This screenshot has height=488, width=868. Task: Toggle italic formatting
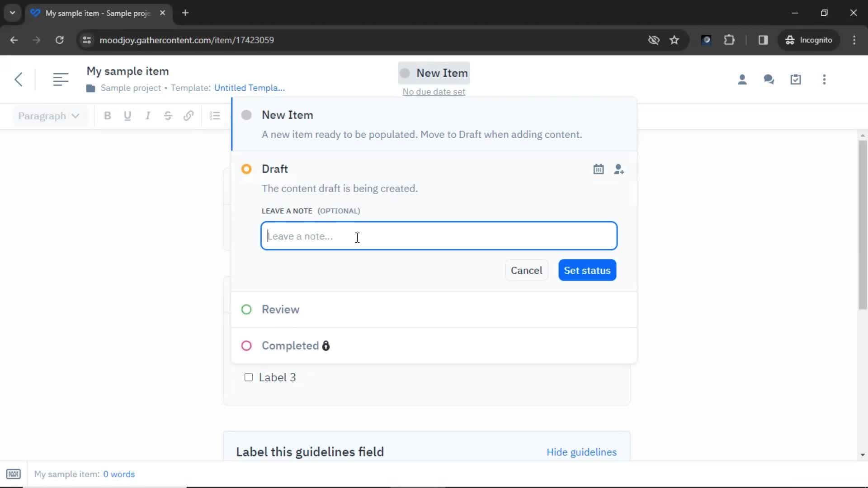coord(148,116)
